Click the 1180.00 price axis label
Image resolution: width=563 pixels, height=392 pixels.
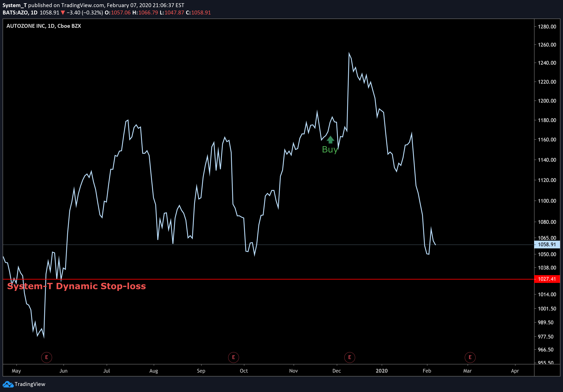547,120
